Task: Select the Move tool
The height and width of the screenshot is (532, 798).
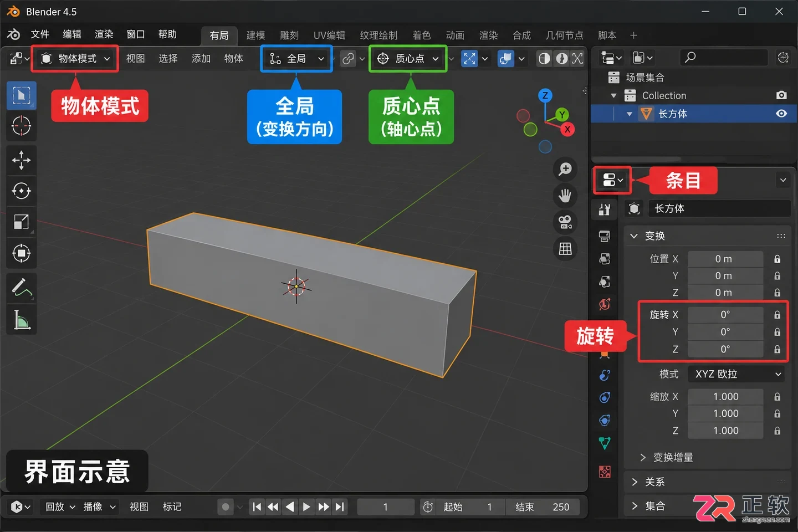Action: [21, 160]
